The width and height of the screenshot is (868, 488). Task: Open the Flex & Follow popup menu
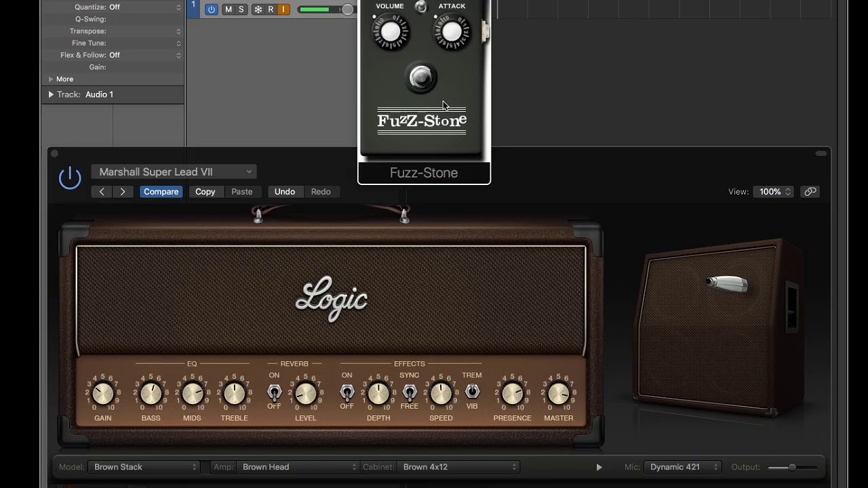(145, 55)
